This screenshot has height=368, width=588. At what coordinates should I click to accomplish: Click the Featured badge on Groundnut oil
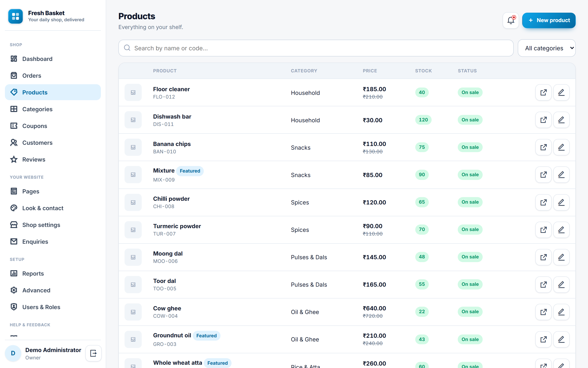[207, 336]
